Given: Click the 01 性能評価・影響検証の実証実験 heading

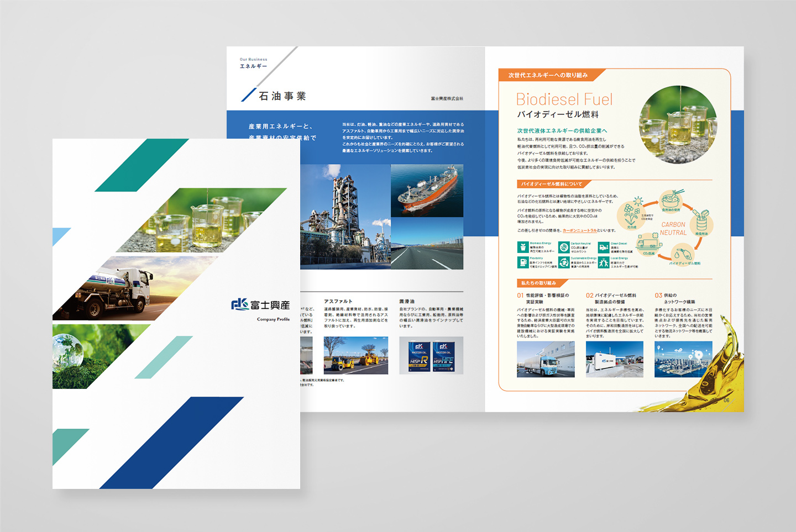Looking at the screenshot, I should coord(543,298).
